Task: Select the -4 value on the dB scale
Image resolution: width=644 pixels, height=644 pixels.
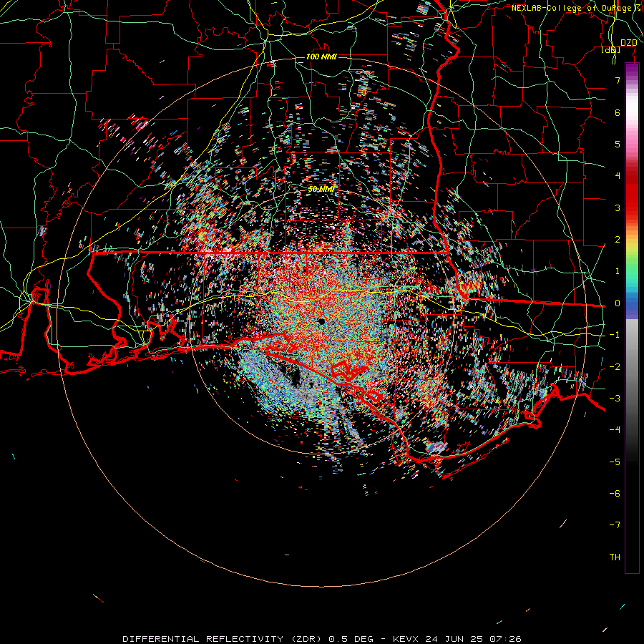Action: coord(615,430)
